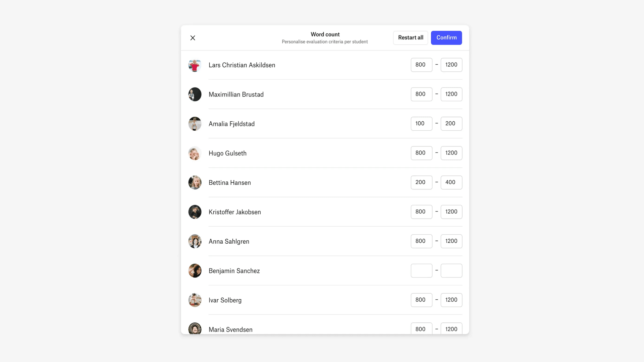Click the minimum word count for Lars Christian Askildsen

tap(421, 65)
